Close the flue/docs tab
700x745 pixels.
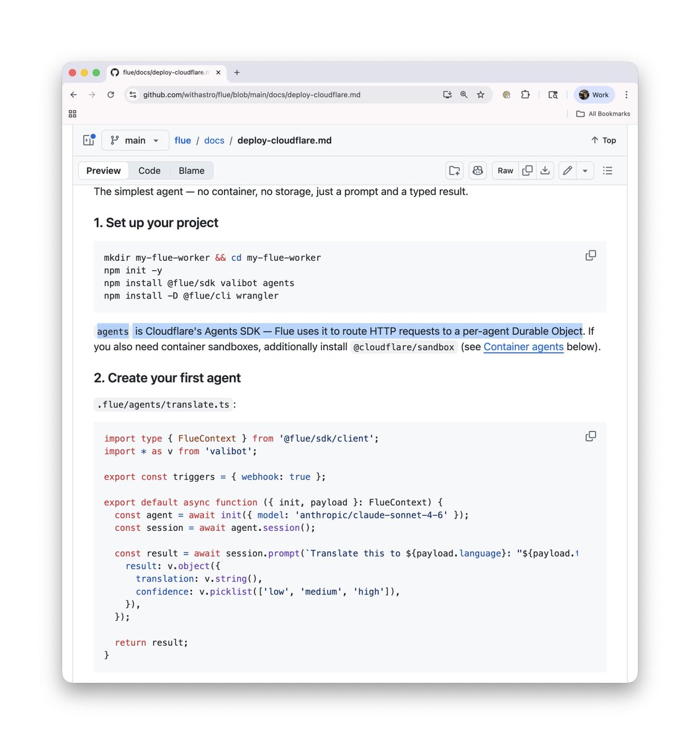tap(218, 73)
